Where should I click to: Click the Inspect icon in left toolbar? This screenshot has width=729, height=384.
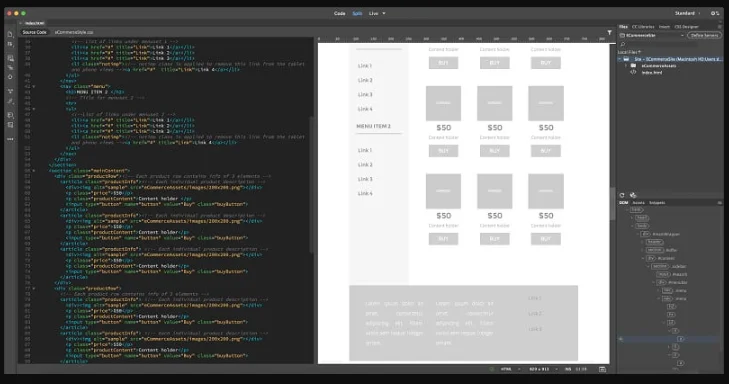[x=10, y=67]
